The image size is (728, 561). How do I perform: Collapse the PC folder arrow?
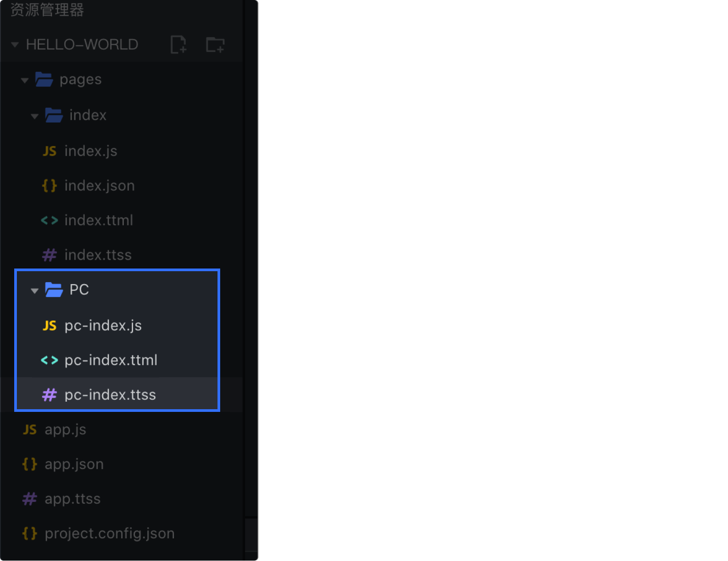[x=35, y=291]
